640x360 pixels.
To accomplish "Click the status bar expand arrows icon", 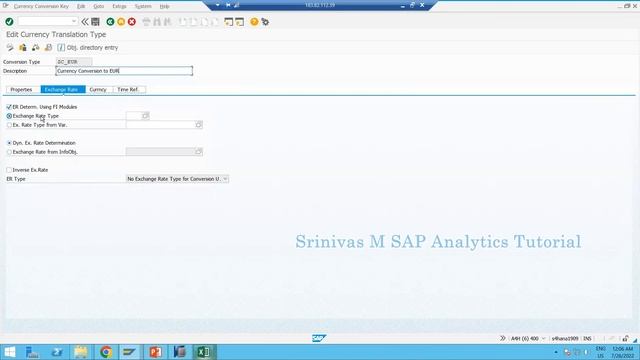I will [502, 338].
